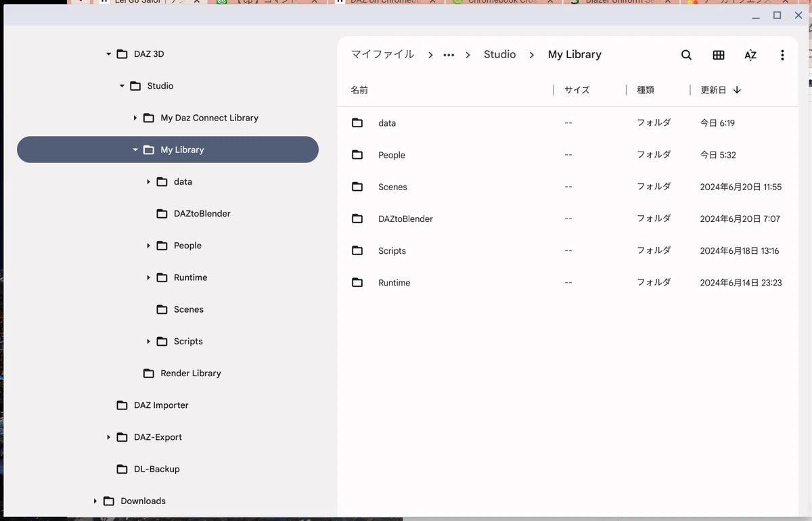The width and height of the screenshot is (812, 521).
Task: Close the Files window
Action: pyautogui.click(x=798, y=15)
